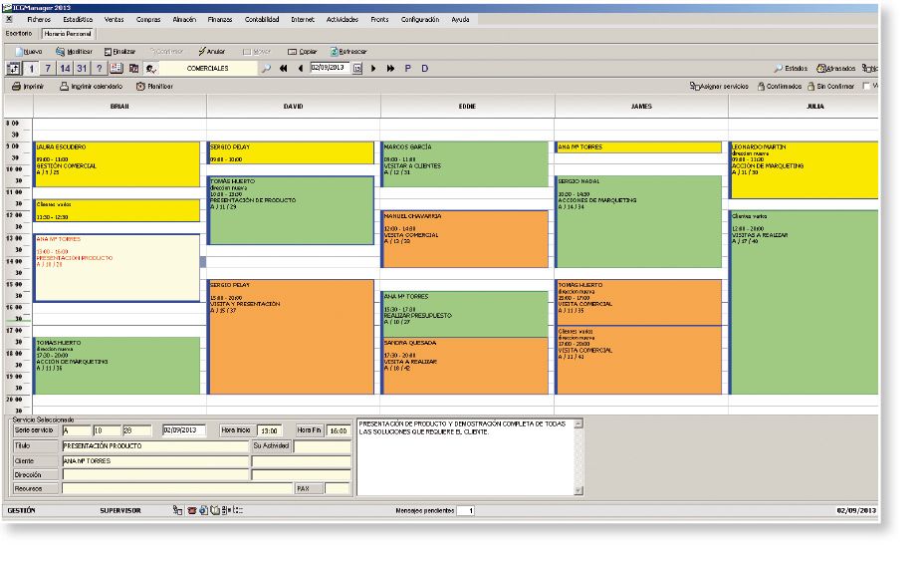Switch to the Escritorio tab
The image size is (924, 561).
click(19, 33)
